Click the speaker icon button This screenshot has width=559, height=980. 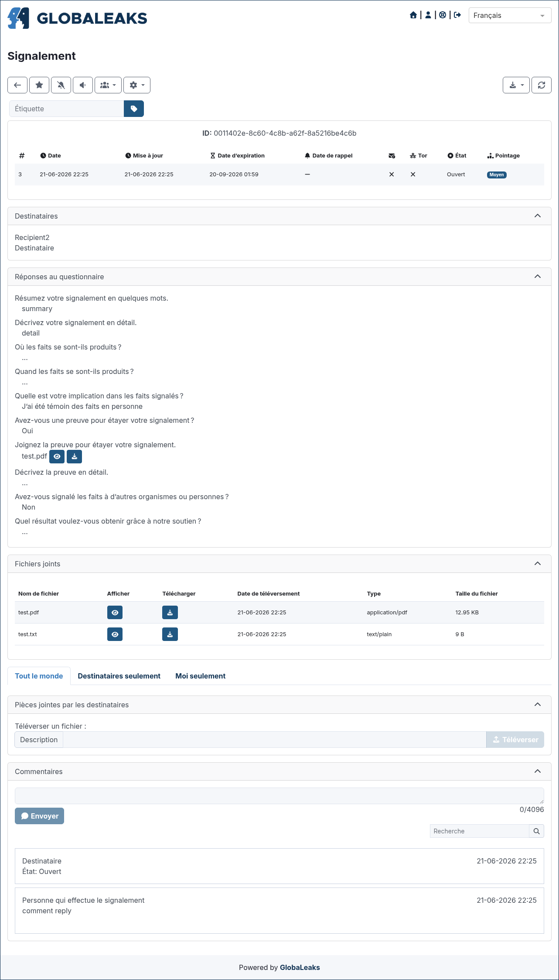tap(83, 85)
